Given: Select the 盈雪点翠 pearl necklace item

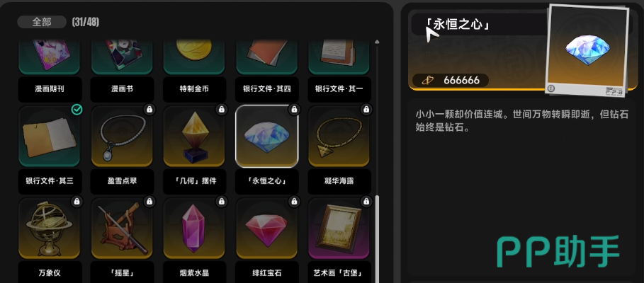Looking at the screenshot, I should click(x=122, y=137).
